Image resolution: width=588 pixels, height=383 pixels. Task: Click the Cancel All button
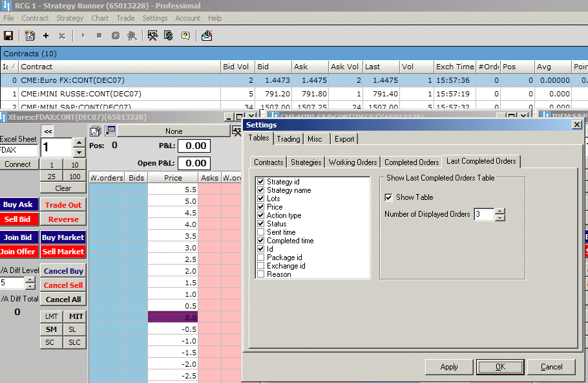[63, 300]
